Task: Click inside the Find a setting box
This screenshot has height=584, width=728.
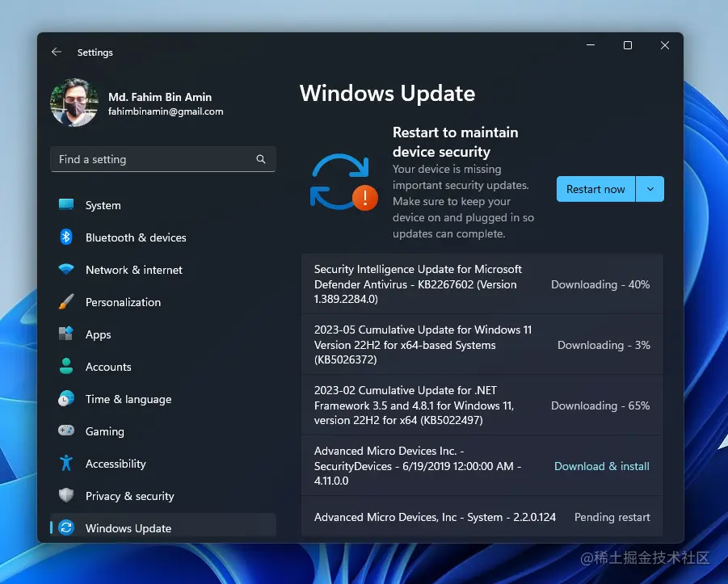Action: pos(145,159)
